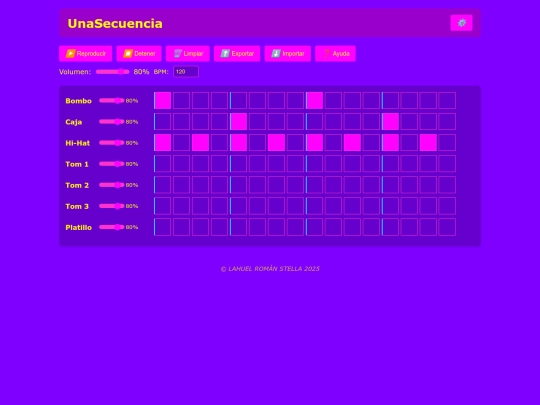Toggle on Tom 1 step 1

163,164
